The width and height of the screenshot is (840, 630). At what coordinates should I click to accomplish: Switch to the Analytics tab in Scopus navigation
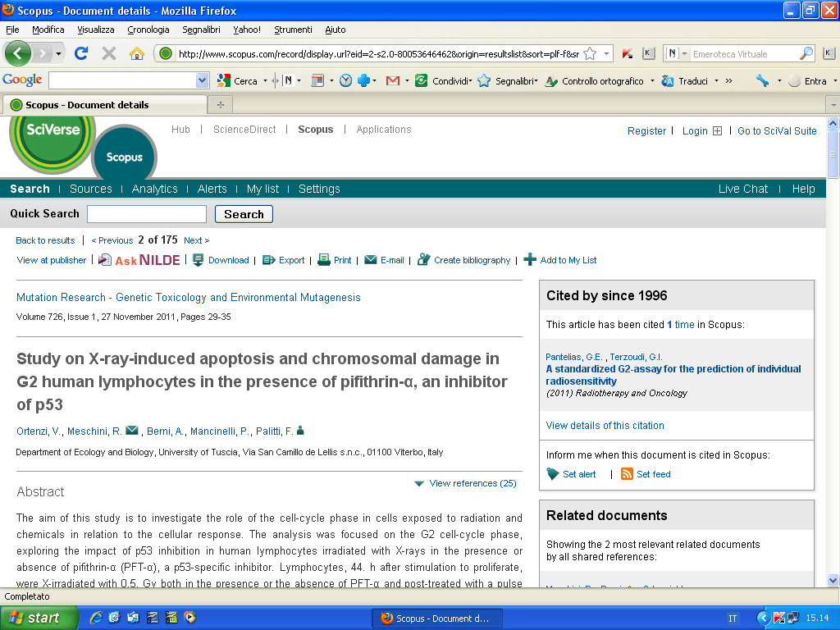154,189
